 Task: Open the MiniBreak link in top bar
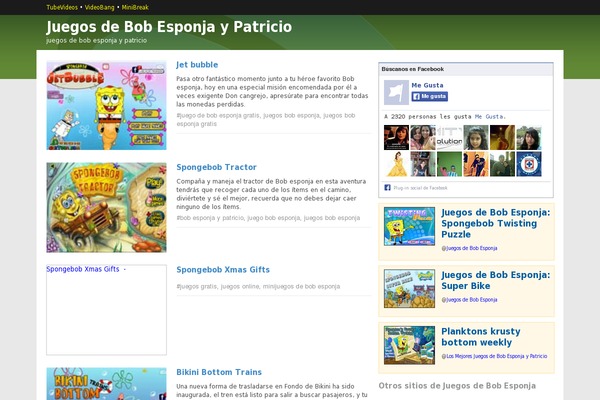pyautogui.click(x=135, y=7)
